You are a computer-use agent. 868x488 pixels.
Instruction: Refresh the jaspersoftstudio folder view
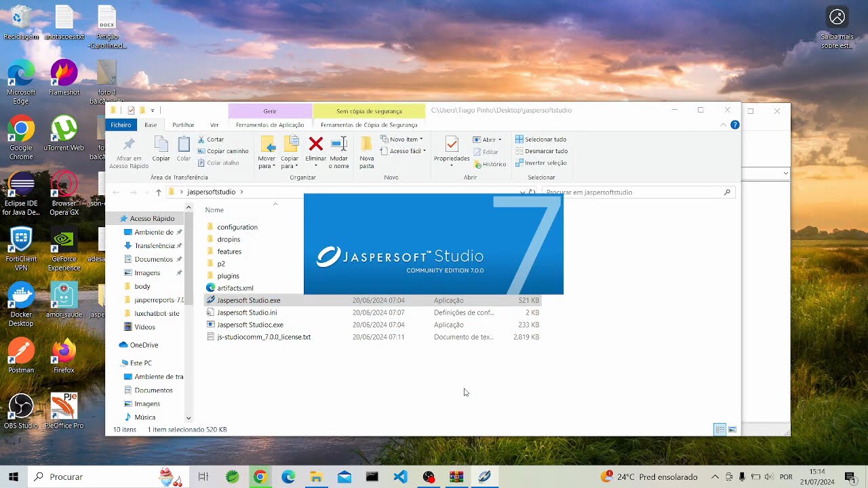coord(532,192)
